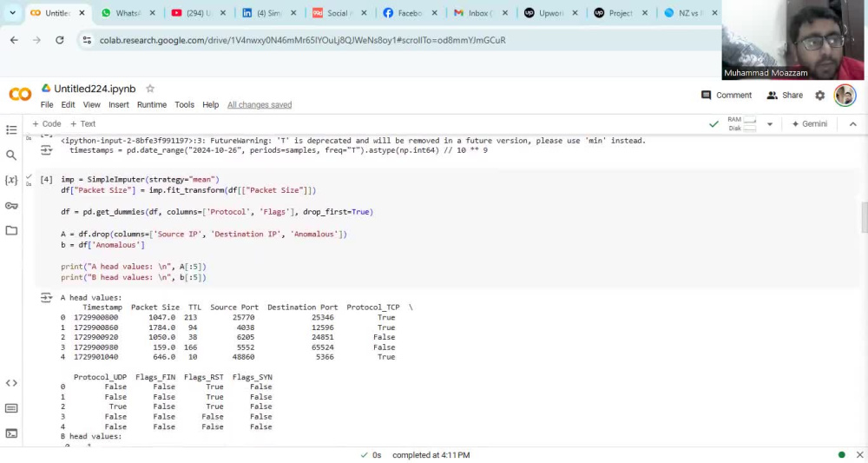Open the RAM and Disk resource indicator
The image size is (868, 463).
click(x=742, y=124)
